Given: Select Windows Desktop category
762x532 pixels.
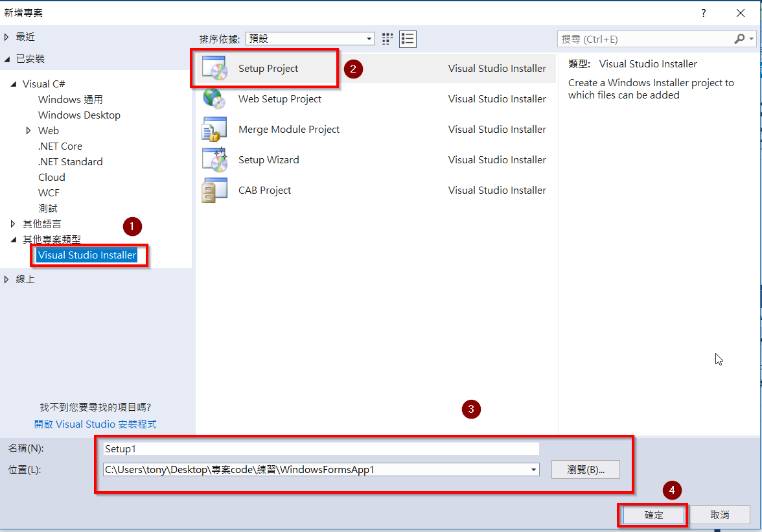Looking at the screenshot, I should [79, 115].
